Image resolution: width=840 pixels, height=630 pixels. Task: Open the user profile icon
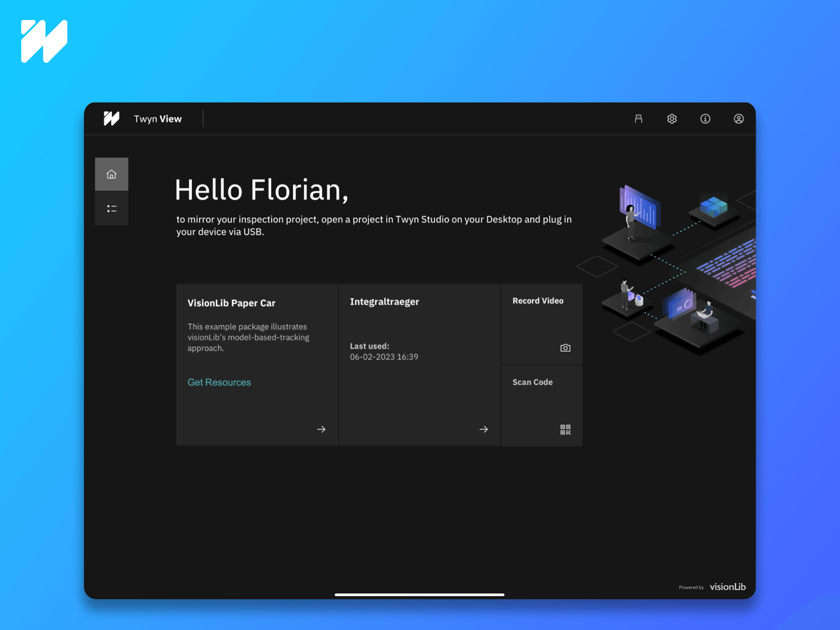739,119
